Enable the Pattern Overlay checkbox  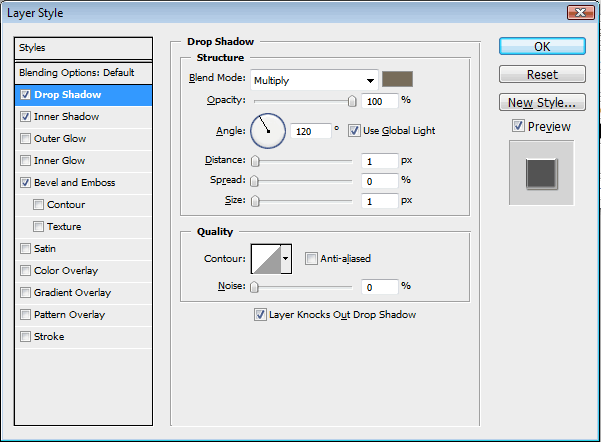[25, 315]
